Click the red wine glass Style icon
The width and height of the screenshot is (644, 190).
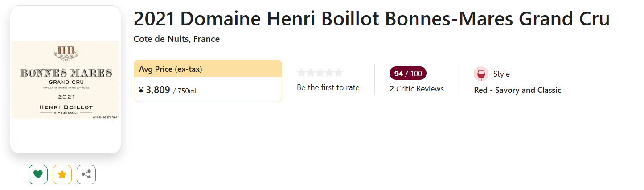click(x=481, y=74)
